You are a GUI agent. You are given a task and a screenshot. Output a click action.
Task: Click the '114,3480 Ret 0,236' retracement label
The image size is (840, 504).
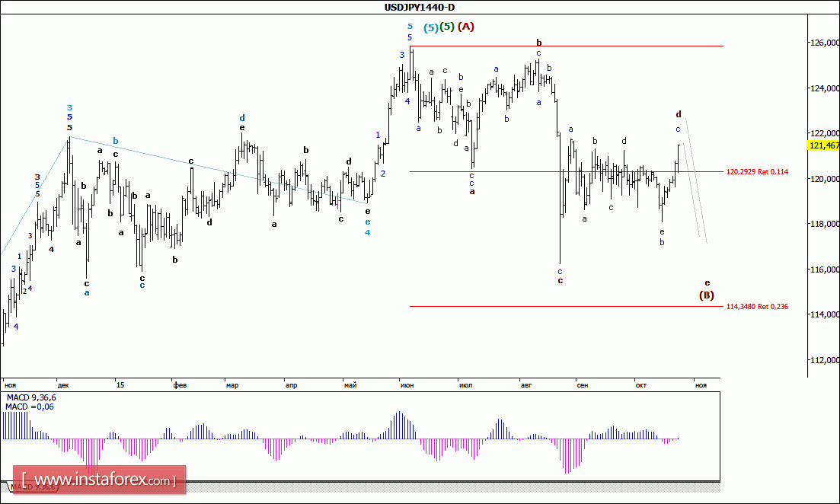click(757, 307)
